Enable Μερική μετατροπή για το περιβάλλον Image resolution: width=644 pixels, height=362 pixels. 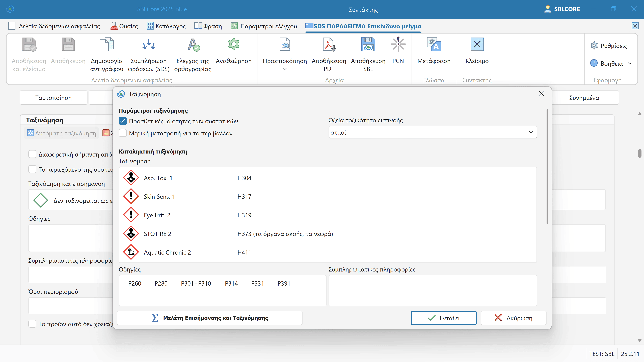tap(123, 133)
